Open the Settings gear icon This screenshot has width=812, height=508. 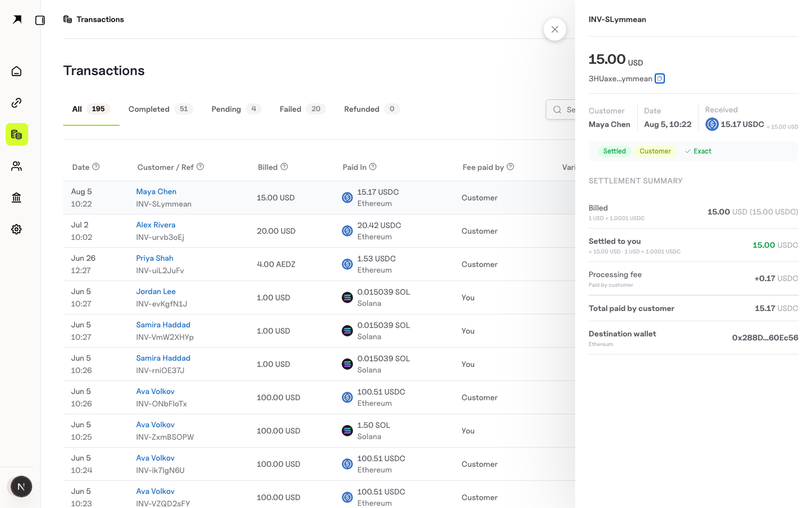coord(16,229)
